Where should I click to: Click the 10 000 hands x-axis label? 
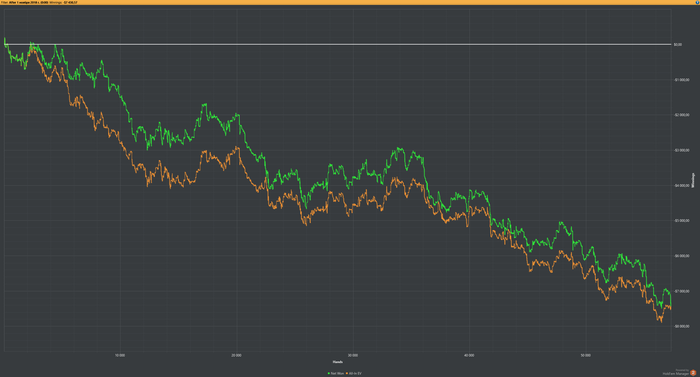coord(120,356)
